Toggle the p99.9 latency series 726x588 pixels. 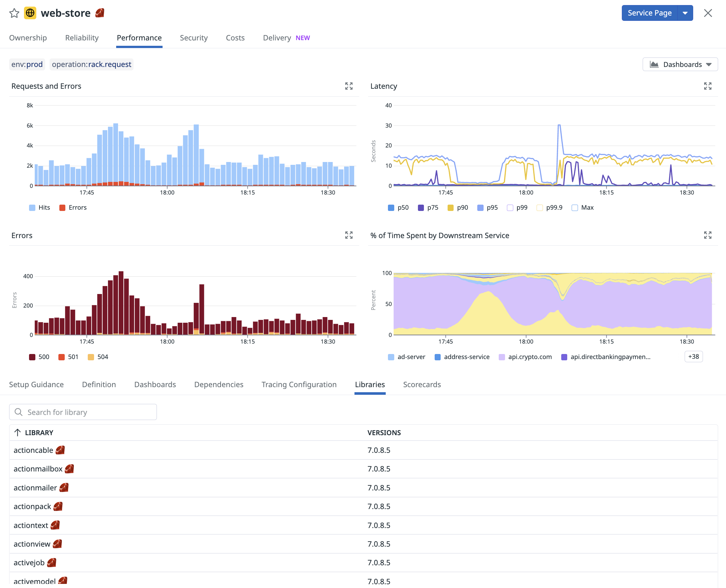(540, 207)
